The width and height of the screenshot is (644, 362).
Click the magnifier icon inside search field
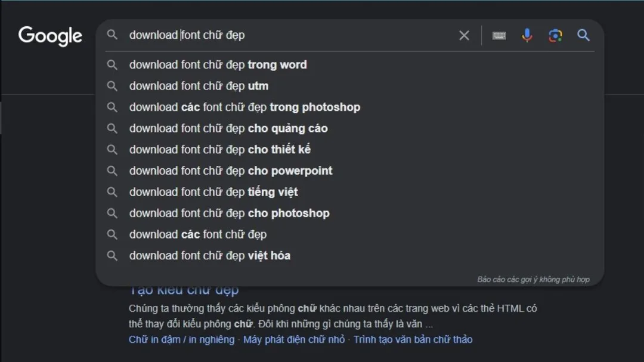coord(112,35)
